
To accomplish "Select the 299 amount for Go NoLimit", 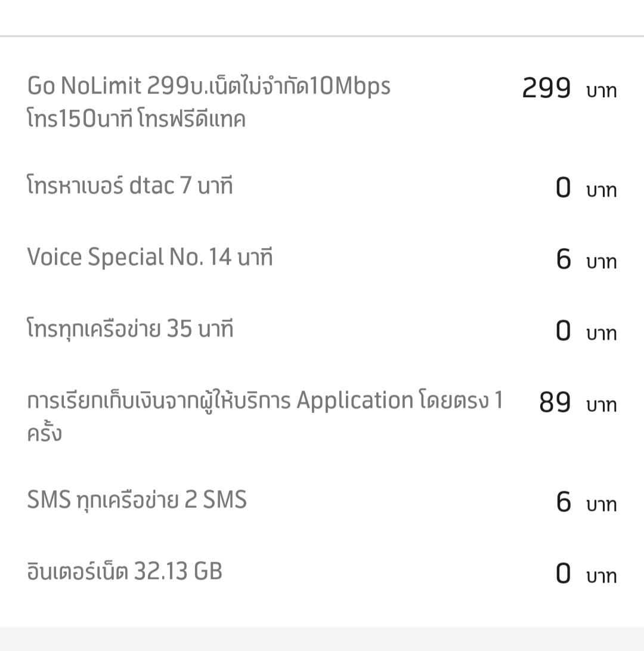I will [546, 89].
